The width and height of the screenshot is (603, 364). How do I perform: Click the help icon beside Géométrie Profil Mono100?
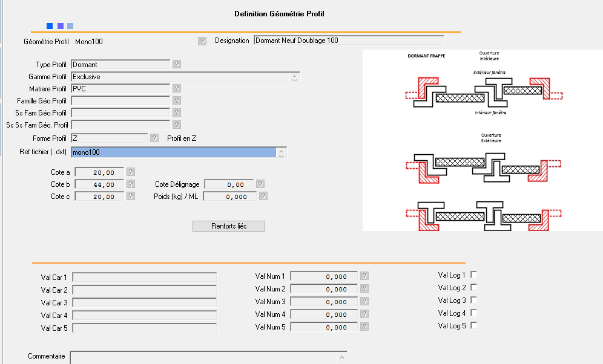tap(202, 41)
